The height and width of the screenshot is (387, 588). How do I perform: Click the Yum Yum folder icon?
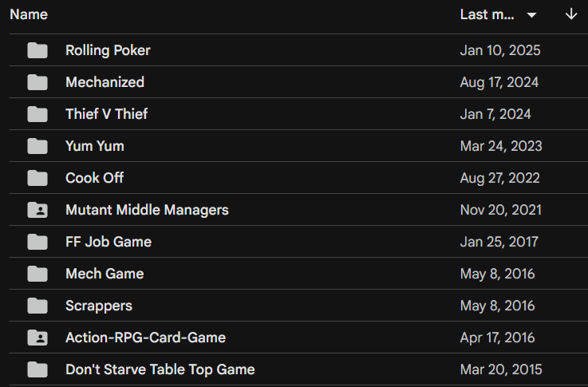pos(37,146)
